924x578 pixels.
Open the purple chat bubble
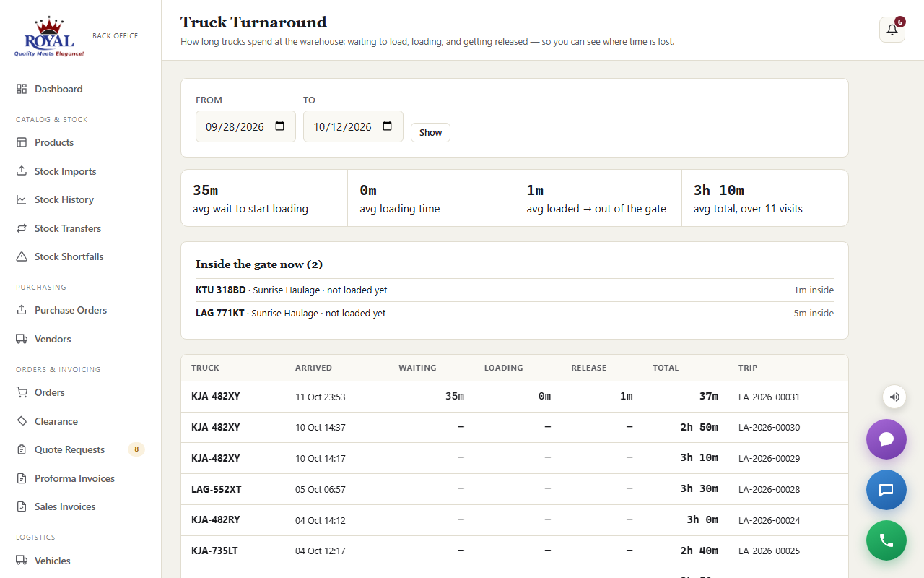[886, 439]
